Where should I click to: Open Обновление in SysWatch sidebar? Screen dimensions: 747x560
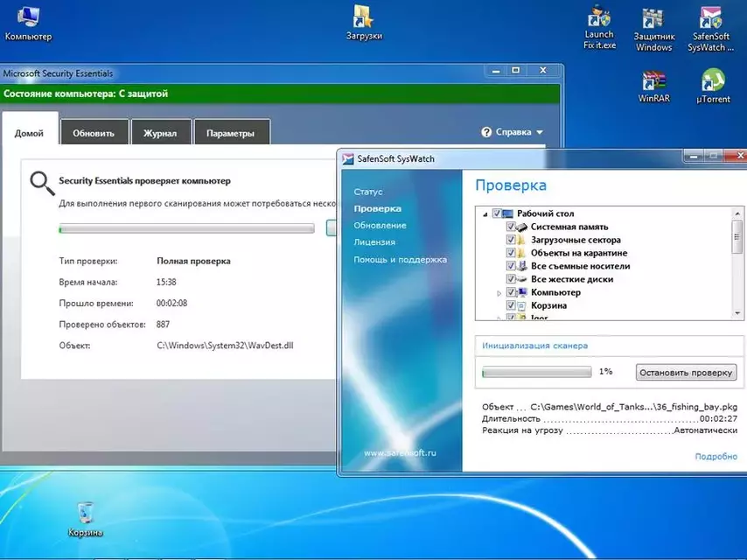(380, 226)
